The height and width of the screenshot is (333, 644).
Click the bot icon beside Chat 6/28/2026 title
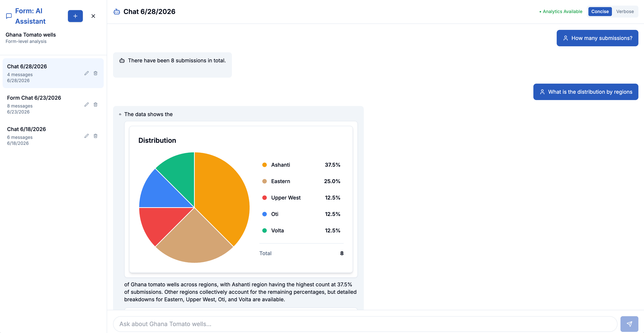[x=117, y=12]
